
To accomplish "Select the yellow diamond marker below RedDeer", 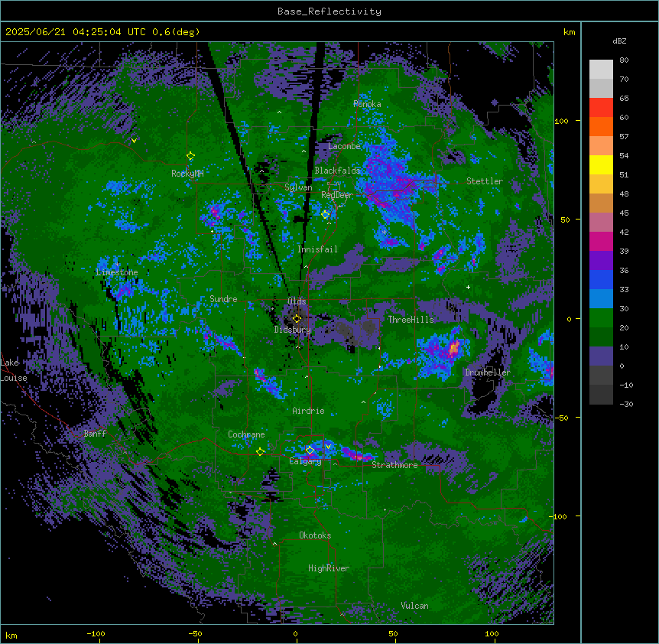I will (326, 215).
